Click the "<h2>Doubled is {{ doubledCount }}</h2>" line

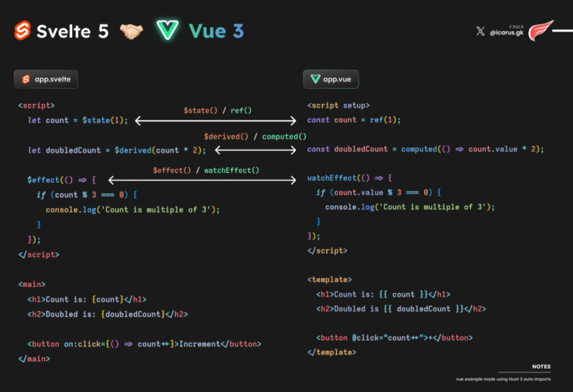click(401, 309)
